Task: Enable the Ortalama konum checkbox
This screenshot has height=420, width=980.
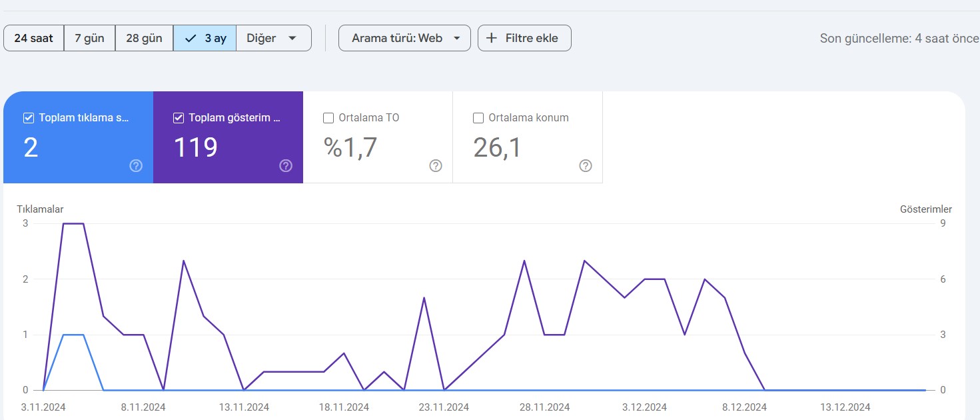Action: [478, 118]
